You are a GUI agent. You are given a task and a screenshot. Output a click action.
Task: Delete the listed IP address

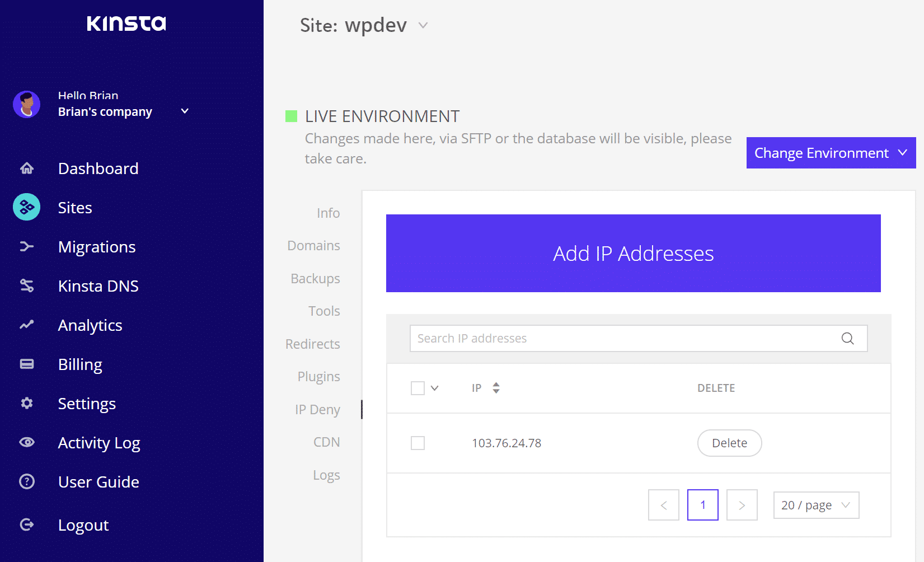[x=729, y=443]
